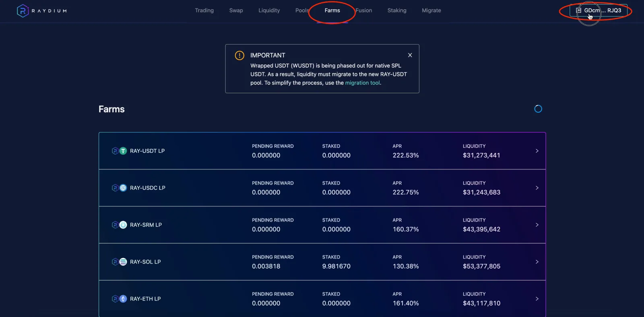Click the $31,273,441 liquidity value
The image size is (644, 317).
[481, 155]
